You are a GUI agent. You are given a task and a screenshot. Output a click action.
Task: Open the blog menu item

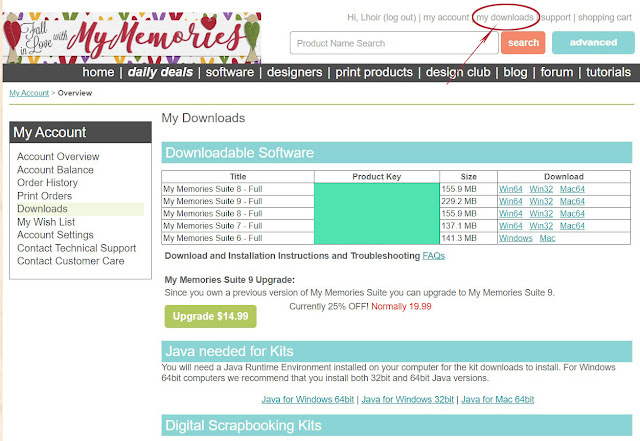click(x=515, y=72)
